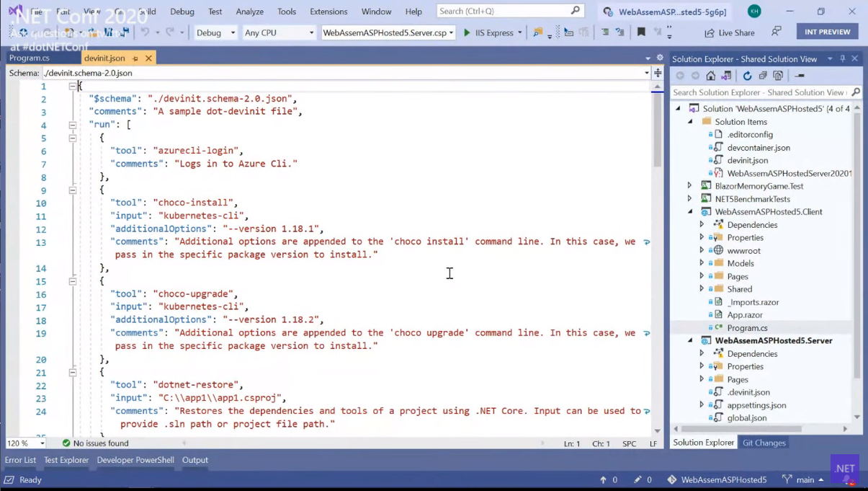Expand the BlazorMemoryGame.Test project

pos(689,186)
